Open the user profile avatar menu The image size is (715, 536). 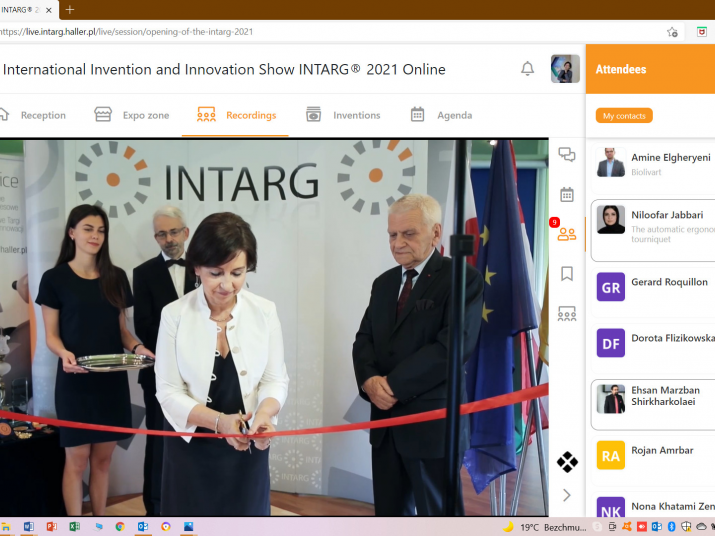[565, 69]
